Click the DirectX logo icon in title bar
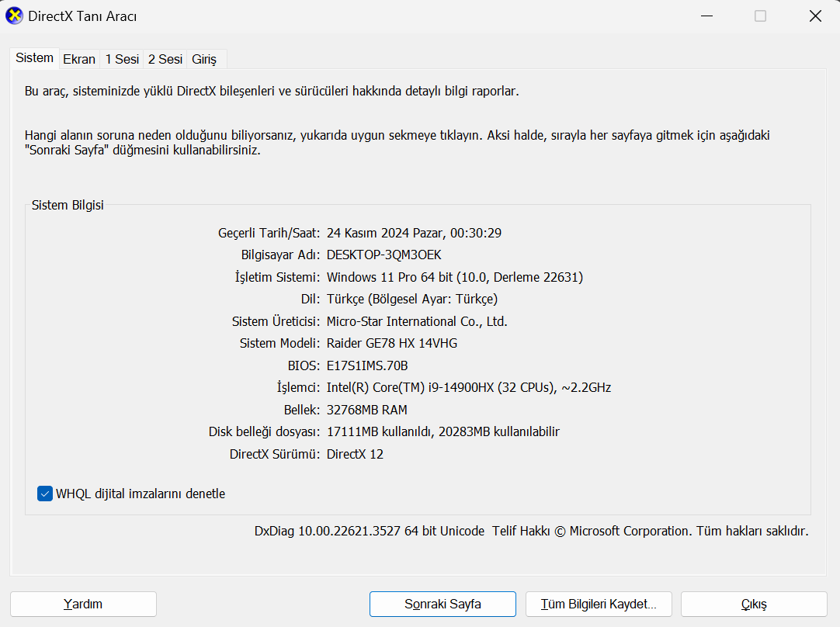 (x=15, y=16)
